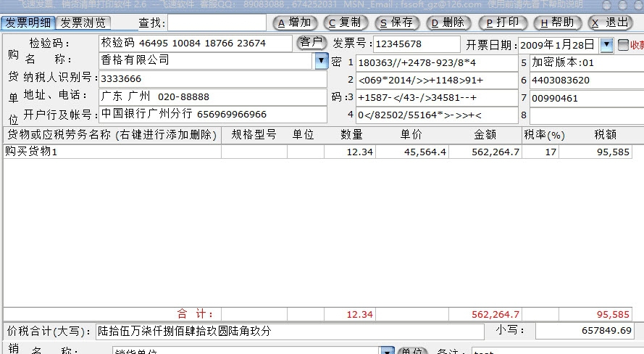Click the 开户行及帐号 field
Viewport: 644px width, 354px height.
(x=213, y=115)
